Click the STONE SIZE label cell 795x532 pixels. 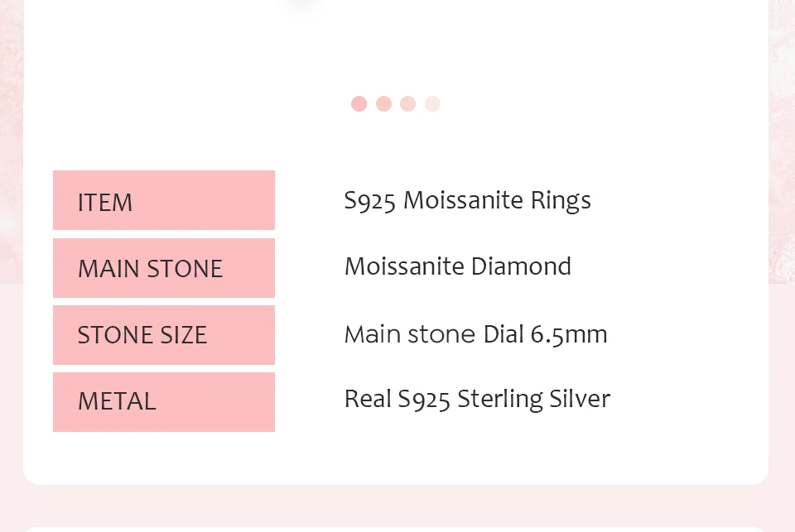163,335
